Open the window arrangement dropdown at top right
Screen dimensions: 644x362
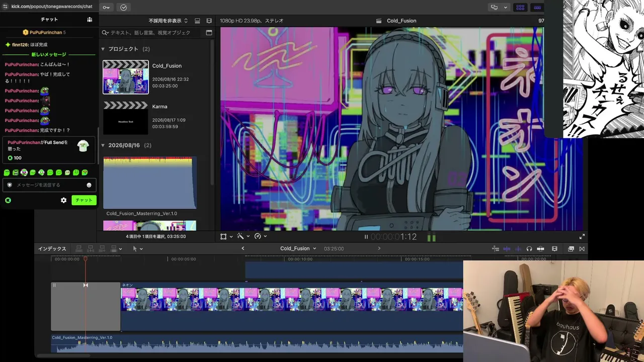pos(499,8)
